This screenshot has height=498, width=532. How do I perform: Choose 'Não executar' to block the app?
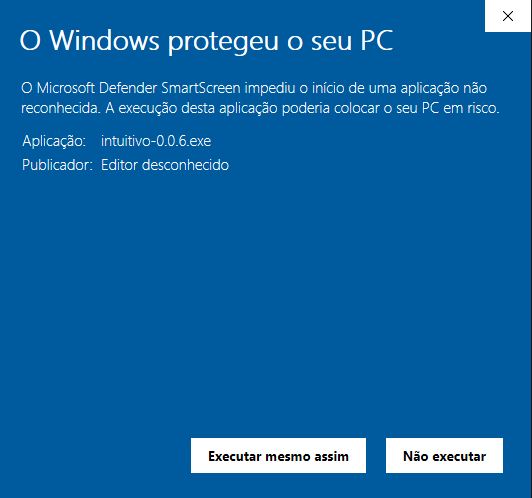pyautogui.click(x=444, y=456)
